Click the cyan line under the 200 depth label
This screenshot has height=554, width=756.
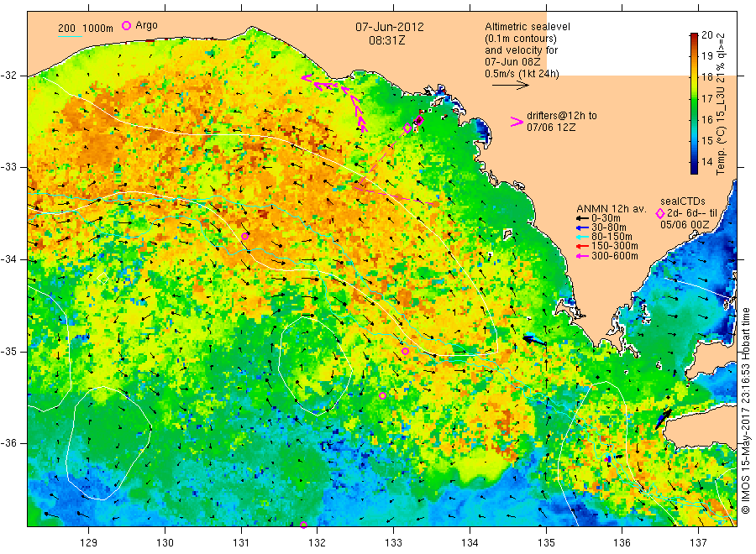(x=70, y=35)
